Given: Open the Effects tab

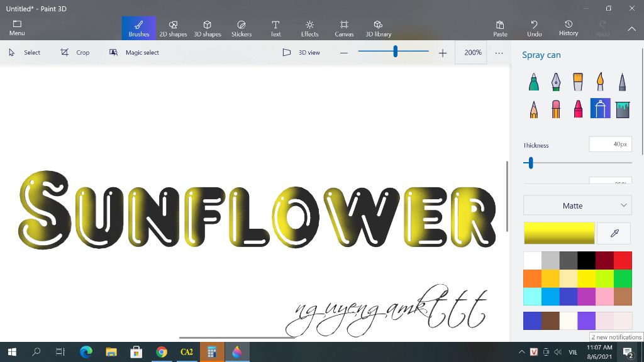Looking at the screenshot, I should pos(309,28).
